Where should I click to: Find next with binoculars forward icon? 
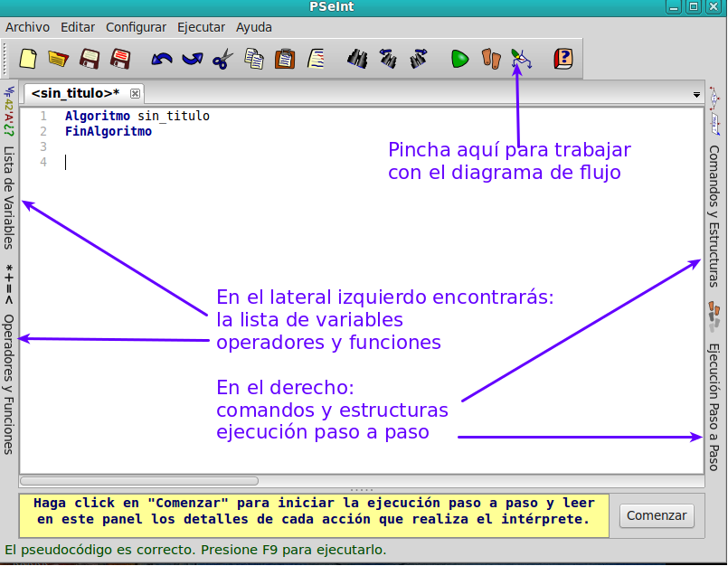coord(419,59)
